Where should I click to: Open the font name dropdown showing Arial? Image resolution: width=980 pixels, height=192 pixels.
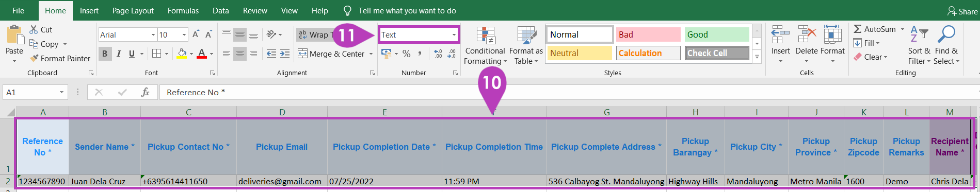click(x=153, y=34)
